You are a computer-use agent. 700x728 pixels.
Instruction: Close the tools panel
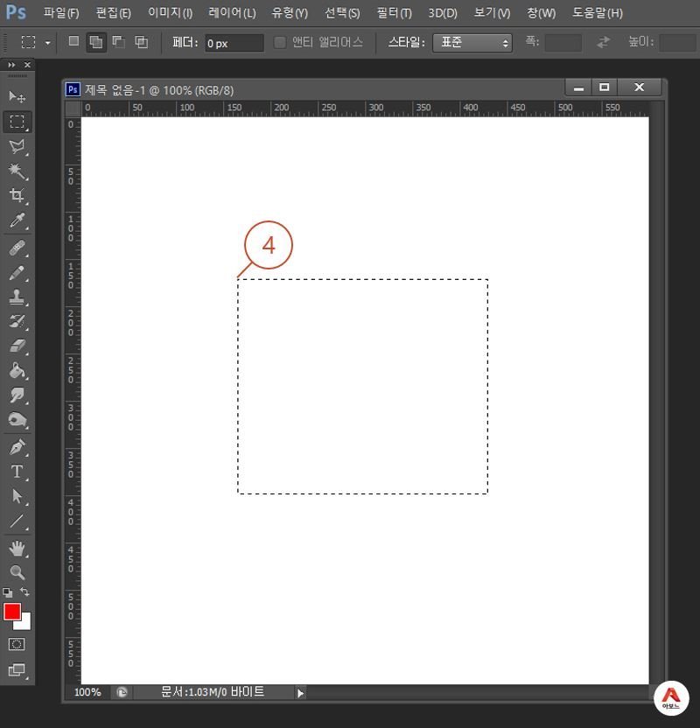(x=27, y=65)
